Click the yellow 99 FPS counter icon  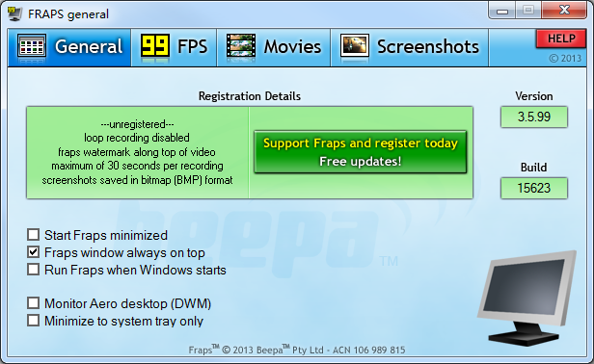[x=154, y=46]
